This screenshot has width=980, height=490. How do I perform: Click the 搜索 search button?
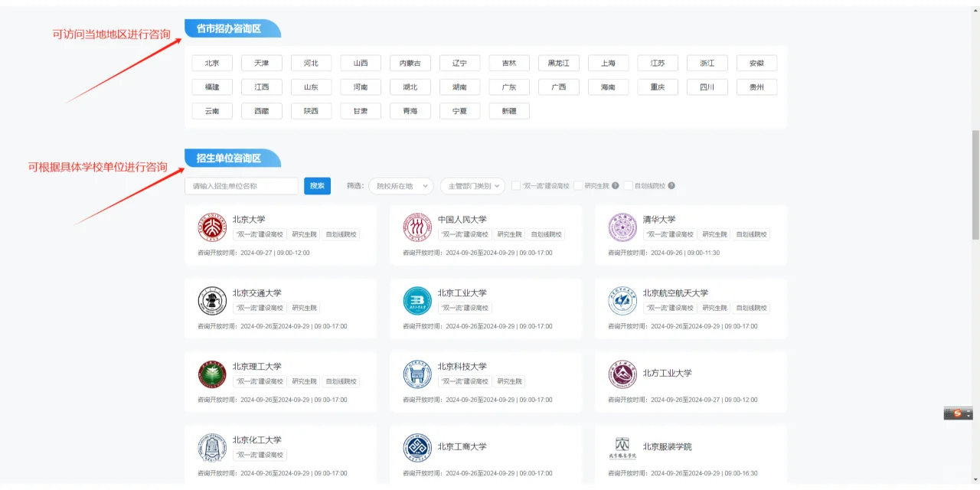point(317,185)
